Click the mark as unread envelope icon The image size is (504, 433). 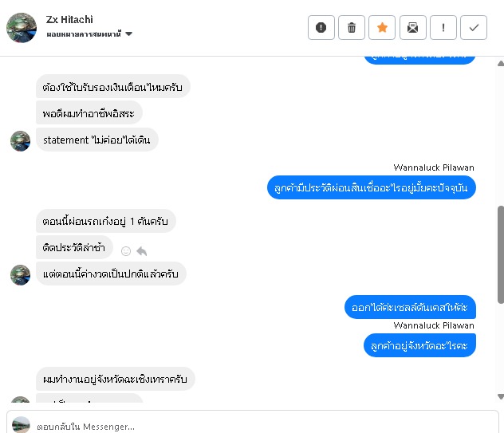click(x=412, y=28)
